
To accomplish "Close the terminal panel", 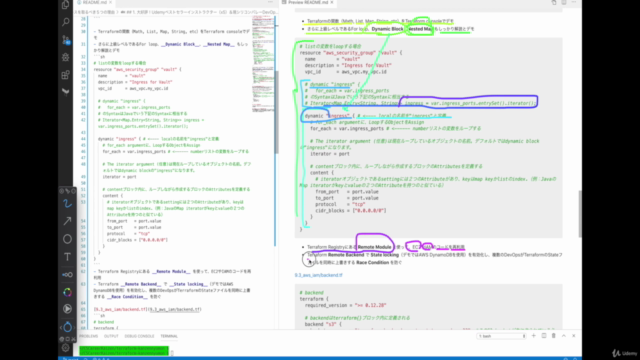I will click(x=573, y=336).
